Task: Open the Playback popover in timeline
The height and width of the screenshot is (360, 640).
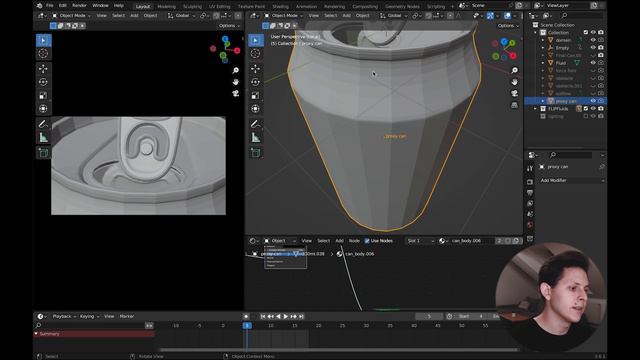Action: coord(64,316)
